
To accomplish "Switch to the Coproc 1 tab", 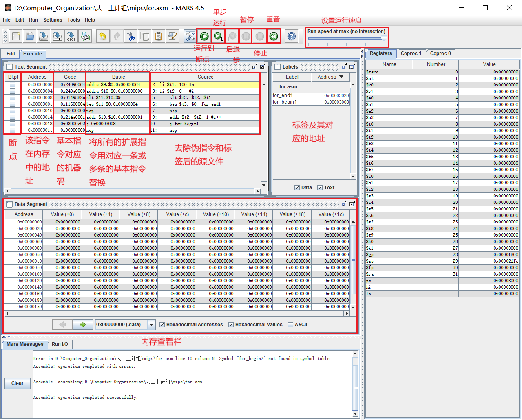I will [411, 53].
